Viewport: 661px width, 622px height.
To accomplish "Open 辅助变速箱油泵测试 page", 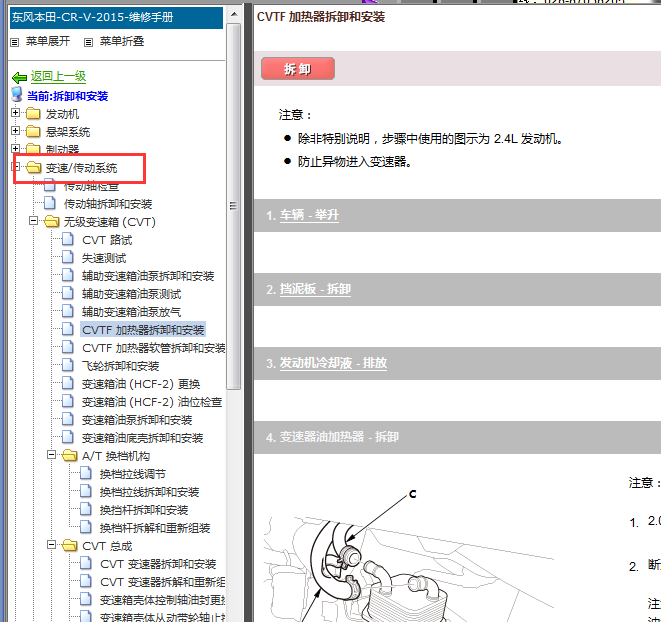I will point(132,294).
